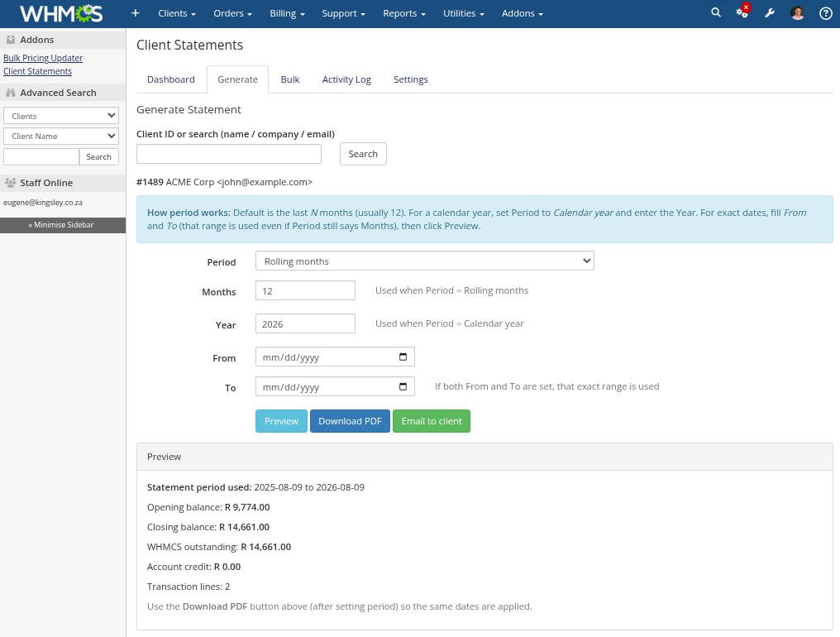Click the Account credit R 0.00 line
Viewport: 840px width, 637px height.
point(194,567)
